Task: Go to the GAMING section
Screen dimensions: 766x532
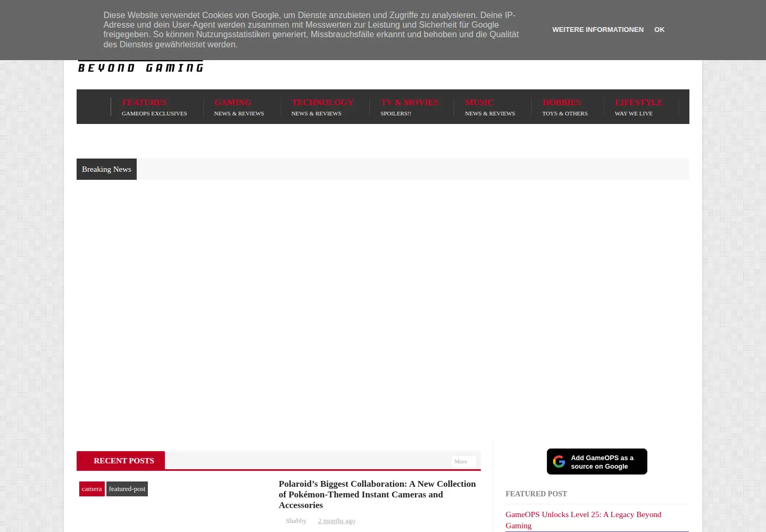Action: [239, 107]
